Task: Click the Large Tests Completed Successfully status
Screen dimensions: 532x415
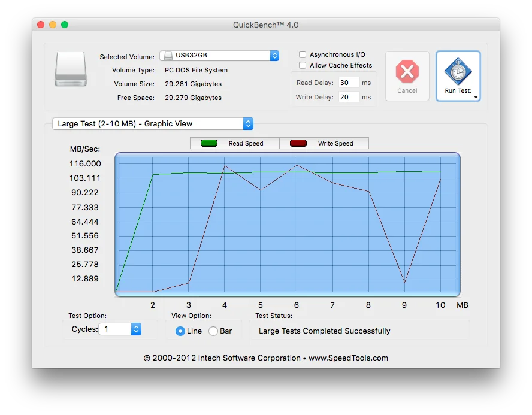Action: click(x=324, y=331)
